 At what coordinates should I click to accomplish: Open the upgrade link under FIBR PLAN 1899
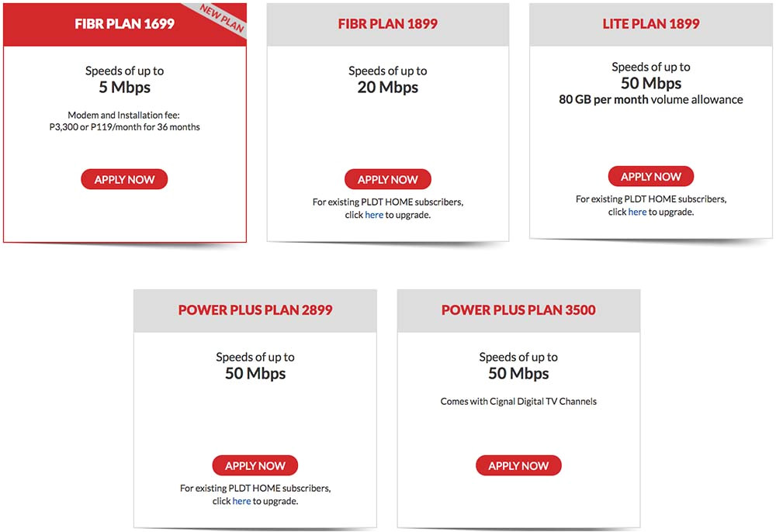click(x=373, y=215)
